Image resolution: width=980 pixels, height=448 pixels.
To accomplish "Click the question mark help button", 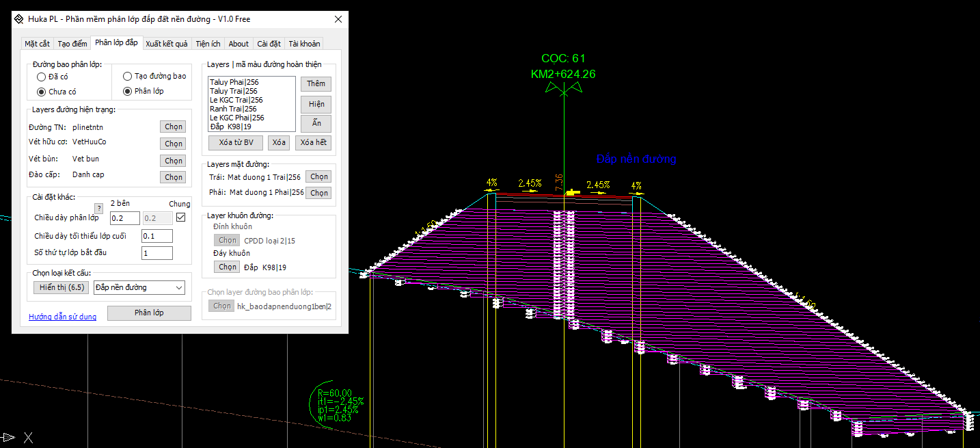I will pos(98,209).
